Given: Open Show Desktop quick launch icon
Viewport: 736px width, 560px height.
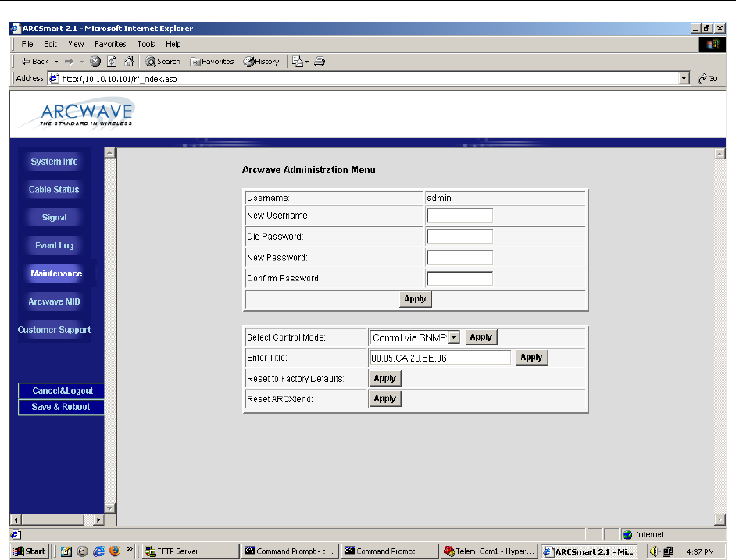Looking at the screenshot, I should pyautogui.click(x=66, y=551).
